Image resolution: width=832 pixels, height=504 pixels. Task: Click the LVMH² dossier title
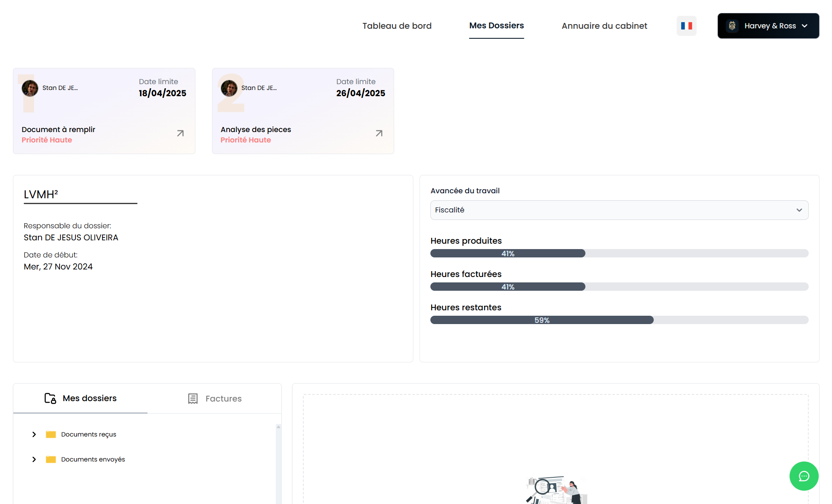[41, 195]
